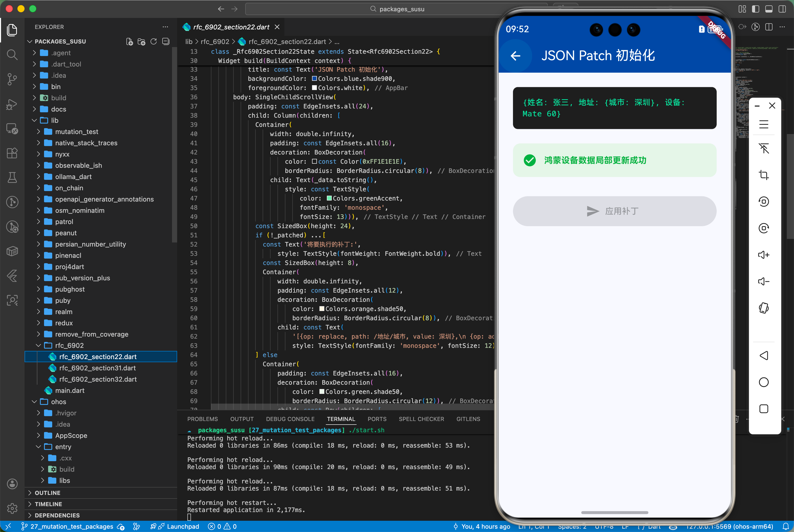Screen dimensions: 794x532
Task: Open the Run and Debug view
Action: tap(12, 104)
